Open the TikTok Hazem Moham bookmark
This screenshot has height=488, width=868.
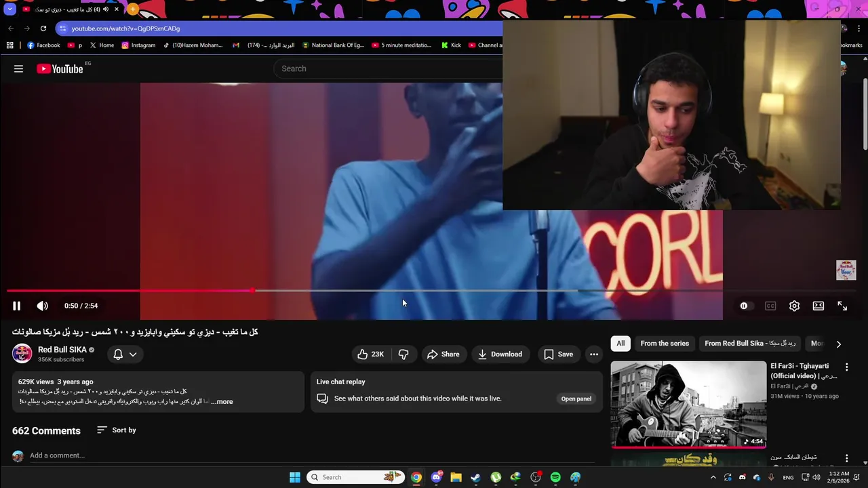click(193, 45)
